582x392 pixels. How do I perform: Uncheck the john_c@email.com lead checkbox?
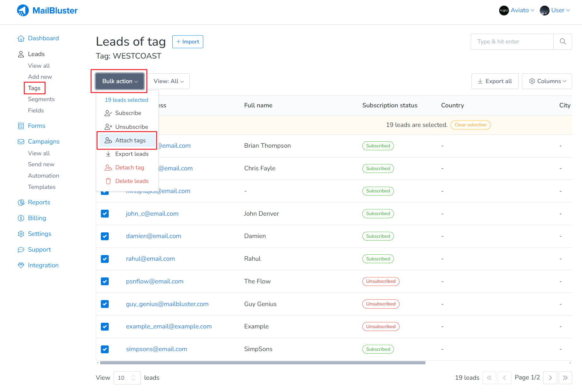point(105,214)
